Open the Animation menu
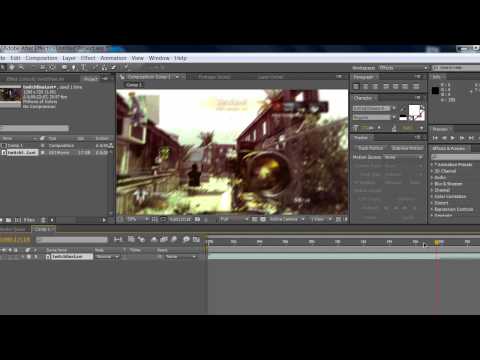 pyautogui.click(x=113, y=58)
